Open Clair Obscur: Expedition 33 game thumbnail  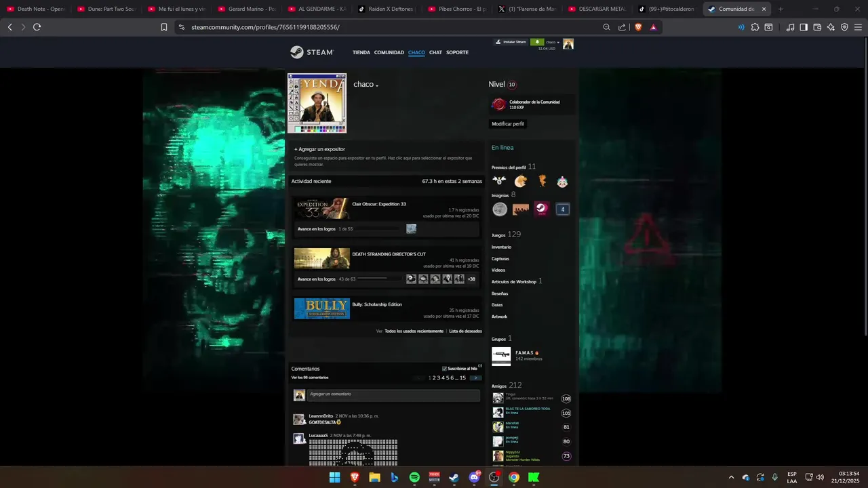click(x=322, y=209)
